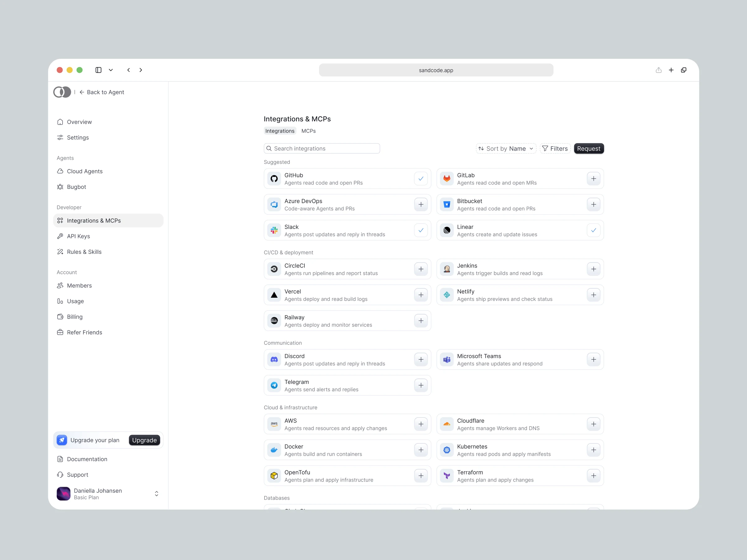
Task: Add the Vercel integration
Action: click(421, 295)
